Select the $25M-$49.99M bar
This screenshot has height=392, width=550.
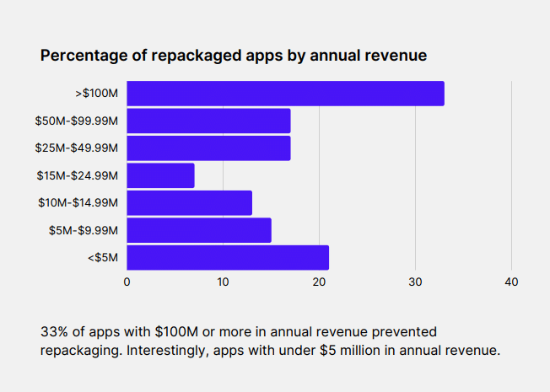coord(208,148)
